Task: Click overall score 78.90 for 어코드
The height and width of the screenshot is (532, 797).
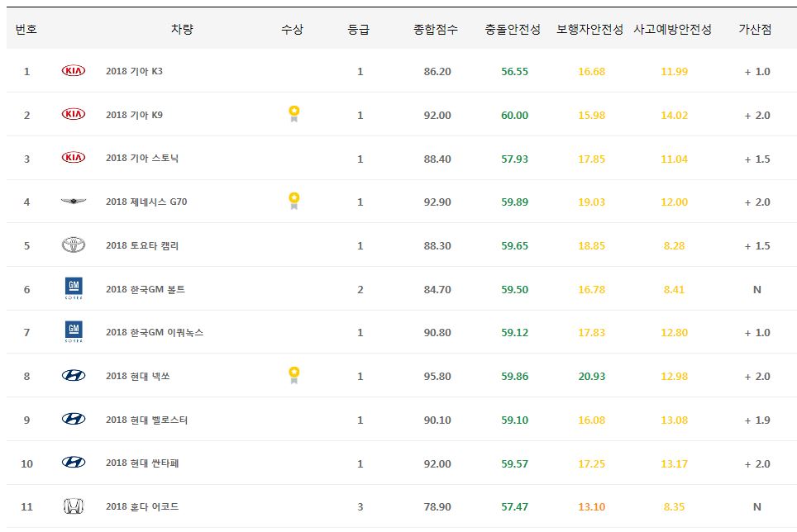Action: tap(437, 506)
